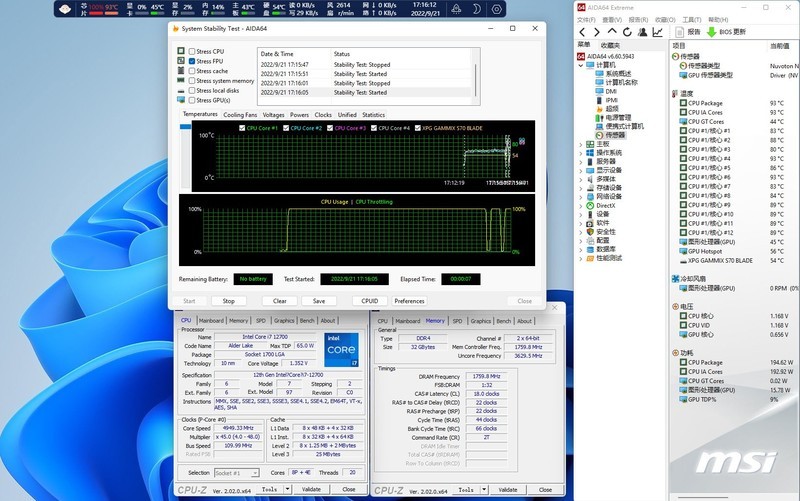Switch to Voltages tab

point(273,115)
